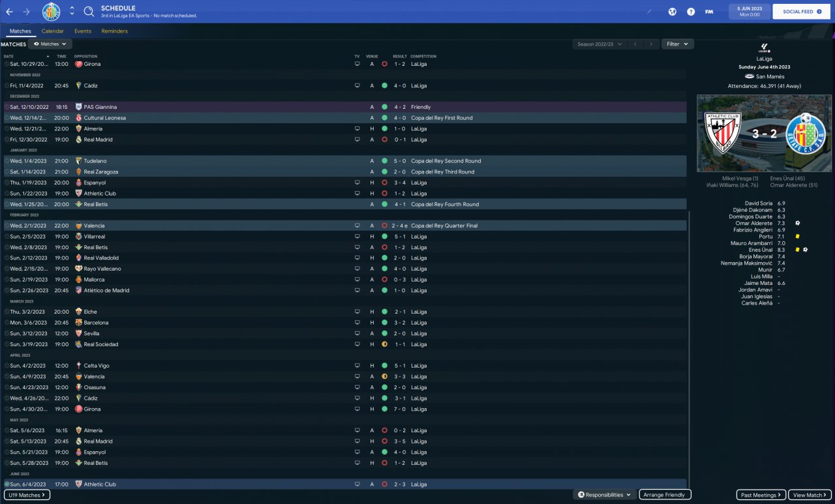Sort matches by the Date column

[8, 56]
